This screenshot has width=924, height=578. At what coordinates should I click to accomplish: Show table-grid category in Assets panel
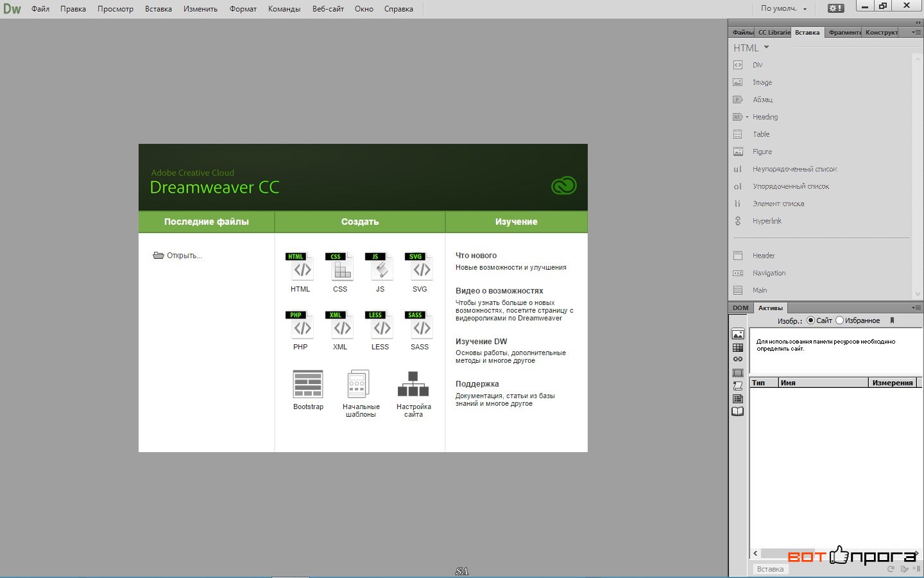click(x=738, y=347)
